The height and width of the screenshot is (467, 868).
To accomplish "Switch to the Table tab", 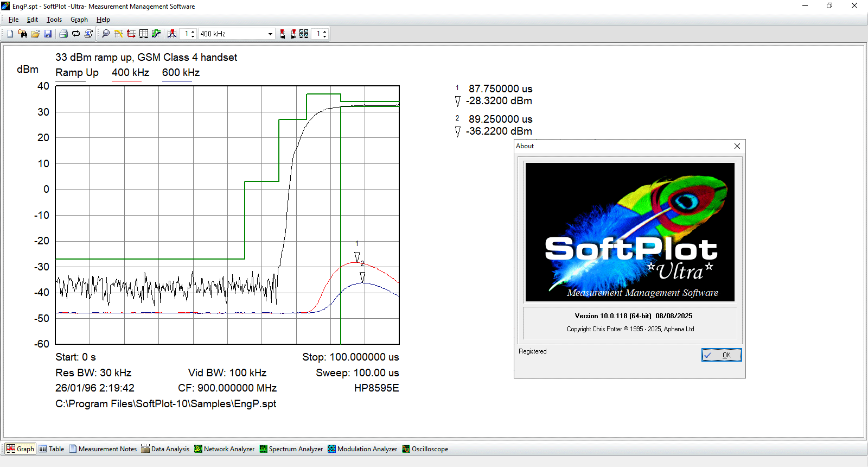I will (52, 449).
